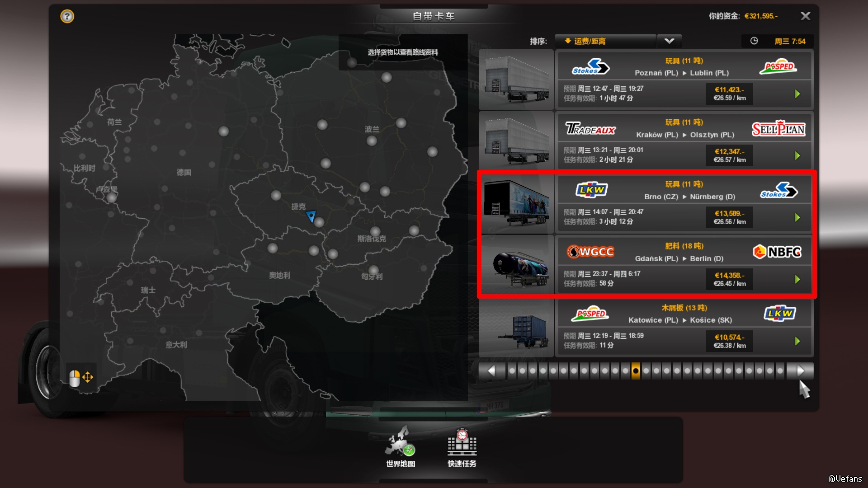Select the Kraków to Olsztyn job entry

point(684,141)
